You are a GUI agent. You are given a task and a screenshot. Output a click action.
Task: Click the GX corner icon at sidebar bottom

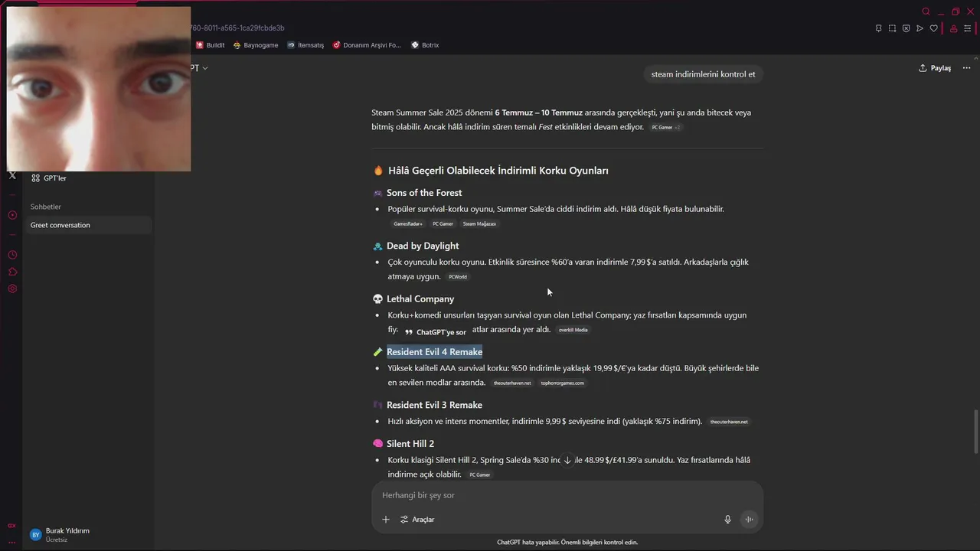(11, 525)
